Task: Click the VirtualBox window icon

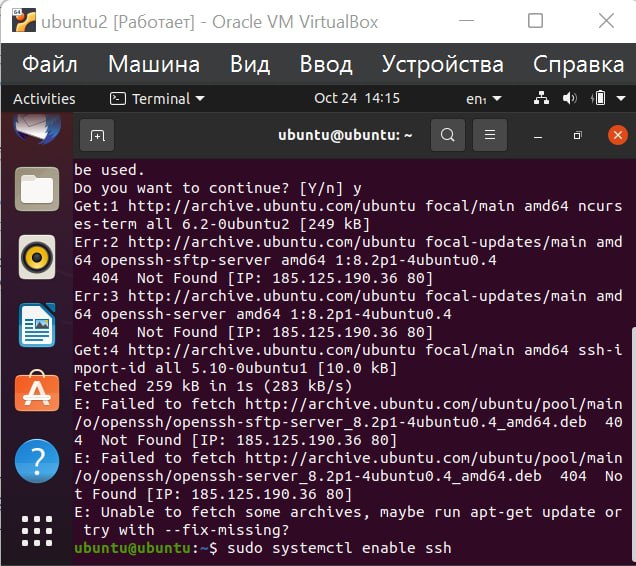Action: click(x=24, y=20)
